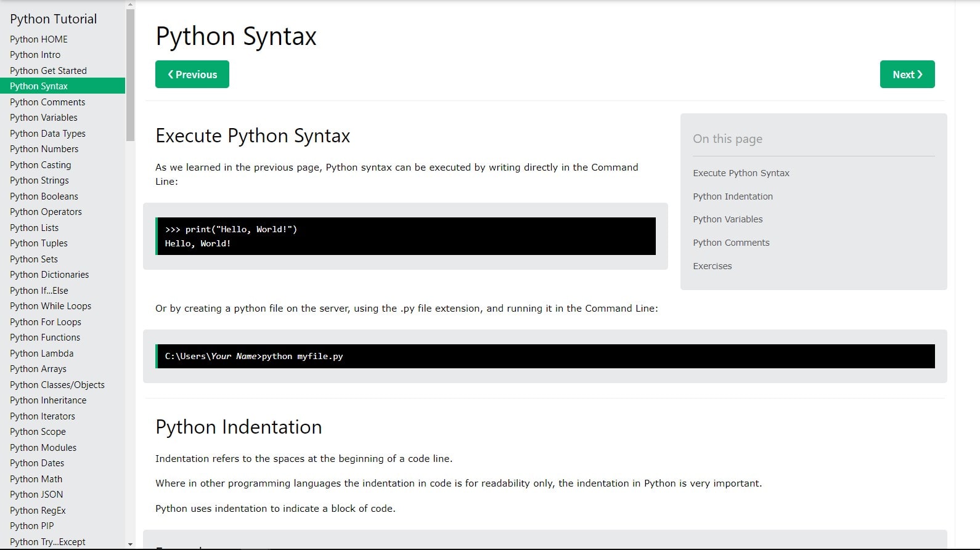This screenshot has height=550, width=980.
Task: Select Python While Loops tutorial
Action: (51, 306)
